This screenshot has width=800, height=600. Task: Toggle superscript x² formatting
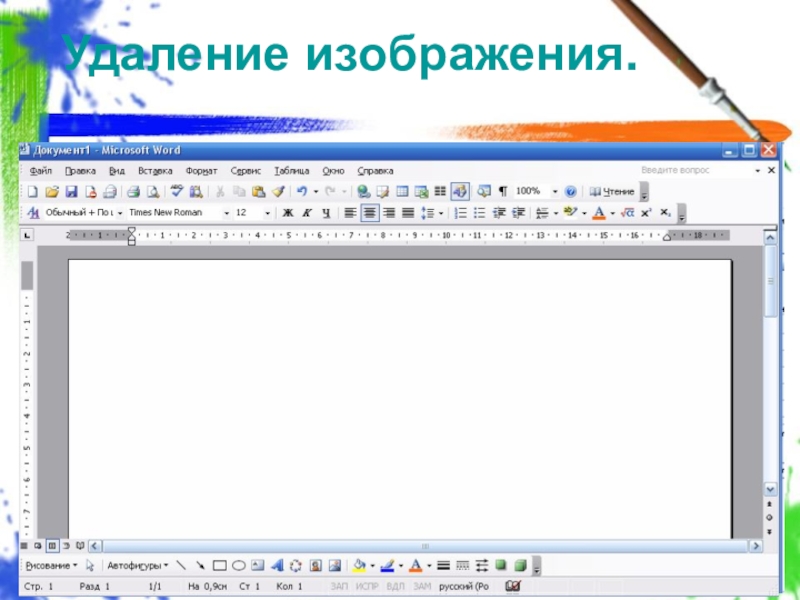click(x=646, y=213)
